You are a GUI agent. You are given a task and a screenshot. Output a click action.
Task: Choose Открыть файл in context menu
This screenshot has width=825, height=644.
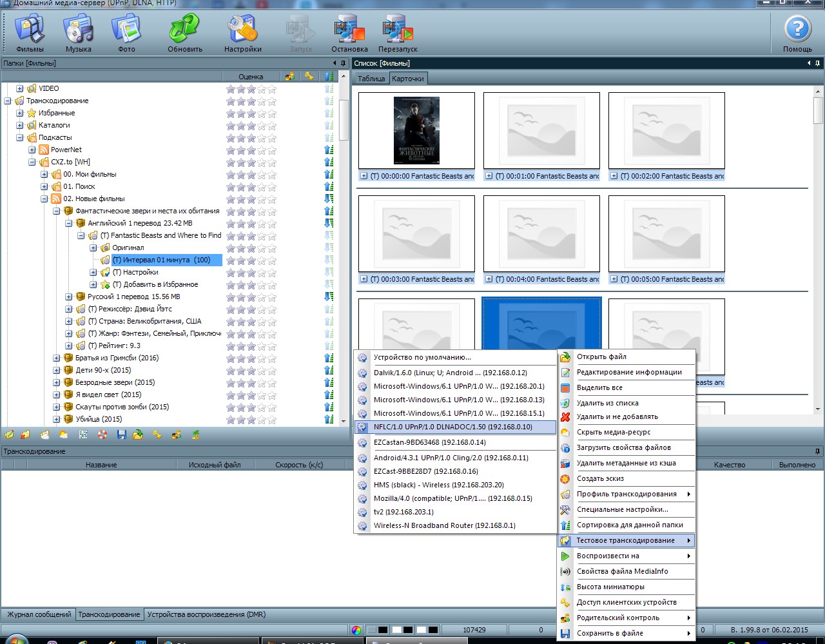[601, 356]
